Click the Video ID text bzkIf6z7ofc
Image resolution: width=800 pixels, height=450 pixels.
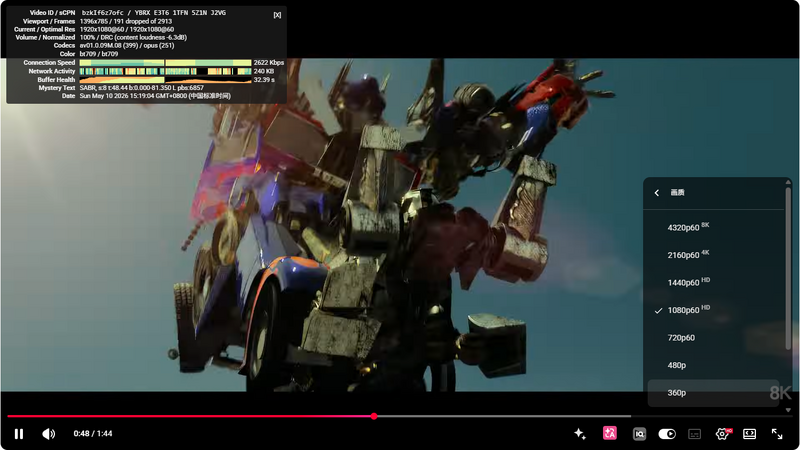[103, 13]
